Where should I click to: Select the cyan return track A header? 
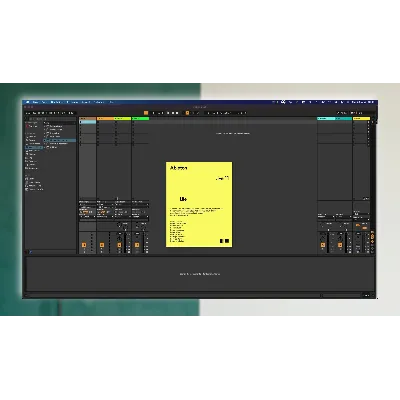pos(326,118)
